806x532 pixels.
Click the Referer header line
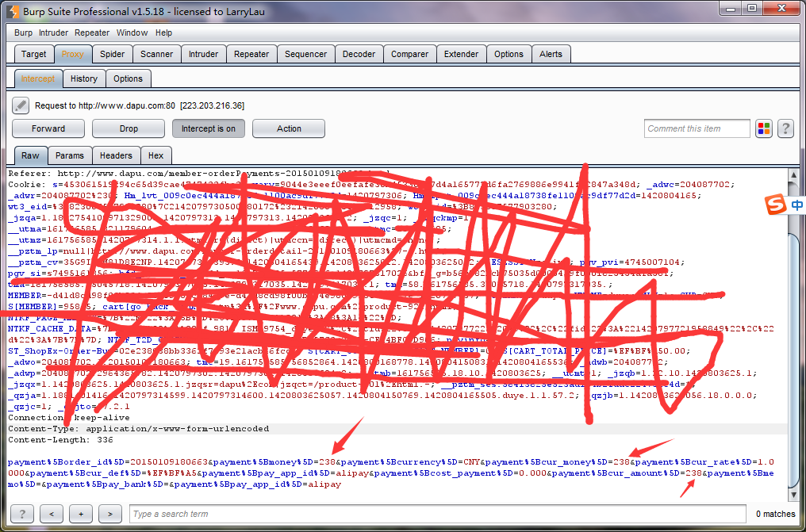(x=199, y=174)
